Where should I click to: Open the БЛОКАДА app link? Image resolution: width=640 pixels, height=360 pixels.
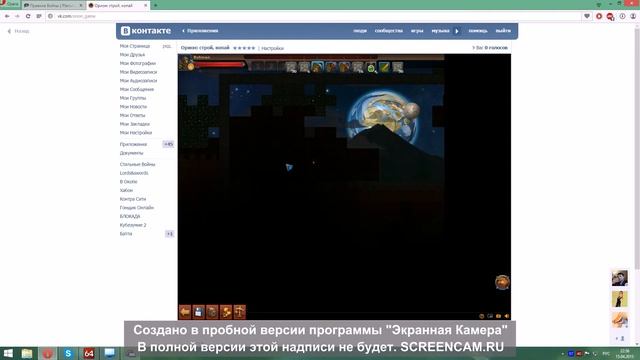(x=130, y=216)
